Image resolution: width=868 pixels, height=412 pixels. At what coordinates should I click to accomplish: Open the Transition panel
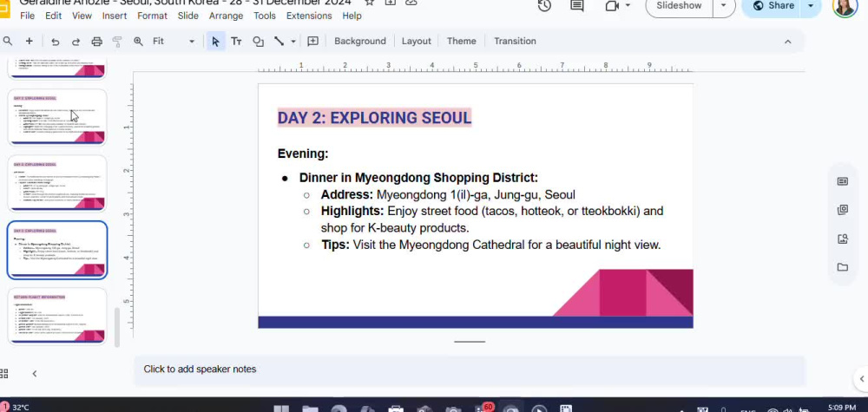click(x=515, y=41)
